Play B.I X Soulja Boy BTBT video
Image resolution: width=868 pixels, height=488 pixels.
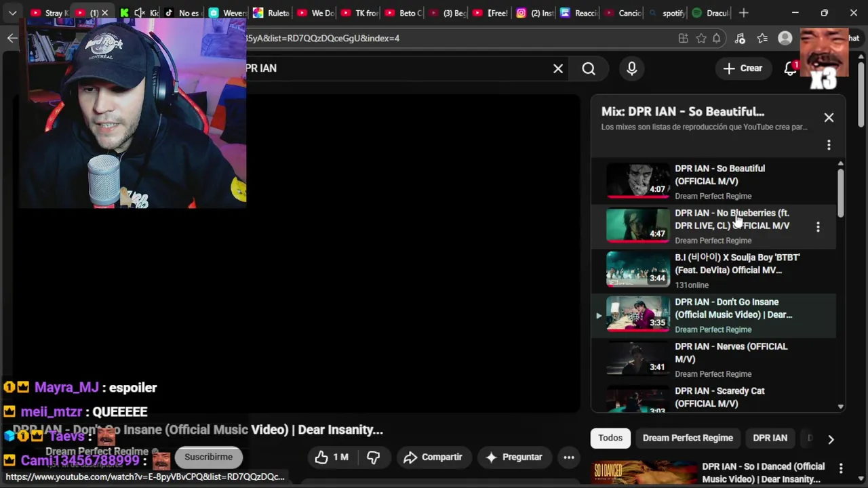pyautogui.click(x=713, y=271)
